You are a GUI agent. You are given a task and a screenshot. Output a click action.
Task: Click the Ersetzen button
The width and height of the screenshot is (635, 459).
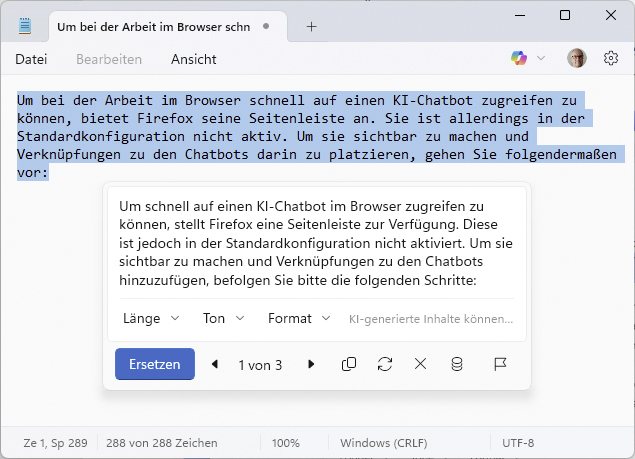coord(155,364)
